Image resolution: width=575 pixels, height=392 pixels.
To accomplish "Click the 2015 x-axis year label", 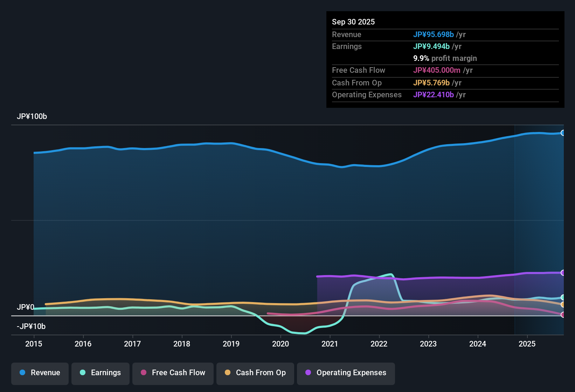I will click(34, 344).
